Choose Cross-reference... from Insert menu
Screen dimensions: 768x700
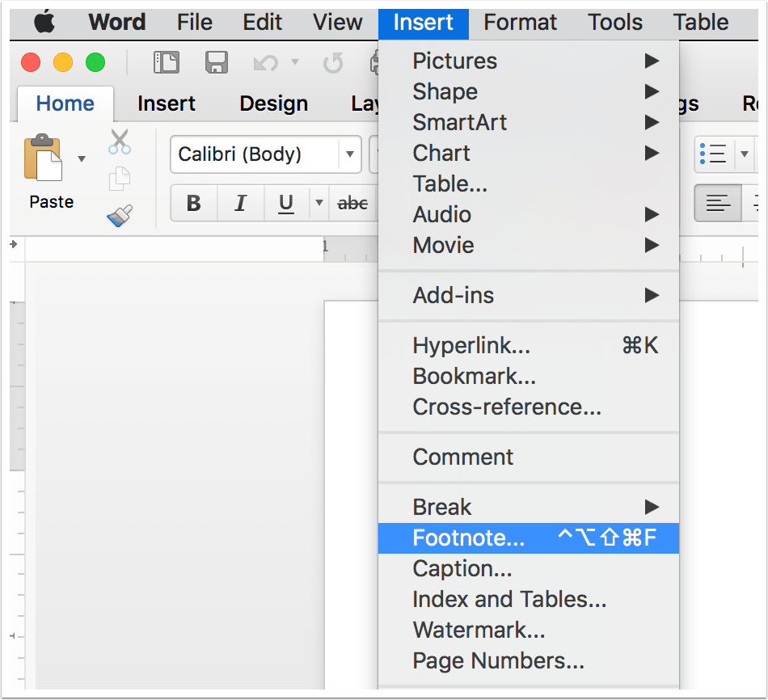(x=529, y=407)
